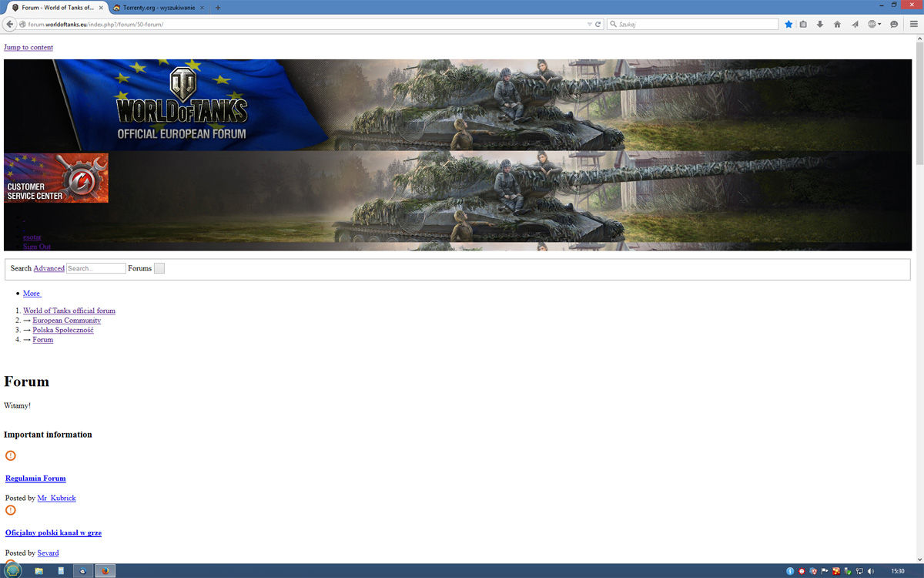924x578 pixels.
Task: Click the chat smiley toolbar icon
Action: click(x=894, y=24)
